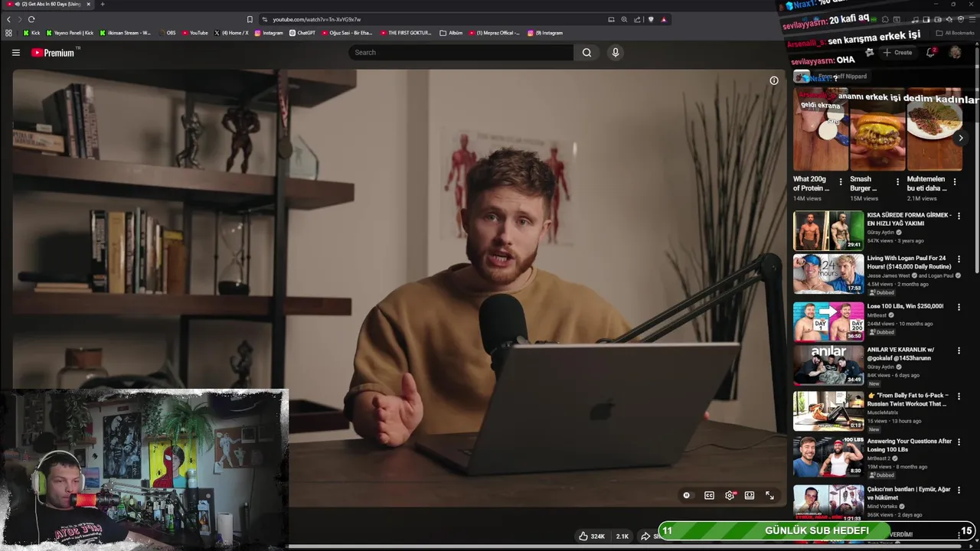The height and width of the screenshot is (551, 980).
Task: Click the YouTube Premium logo
Action: (53, 53)
